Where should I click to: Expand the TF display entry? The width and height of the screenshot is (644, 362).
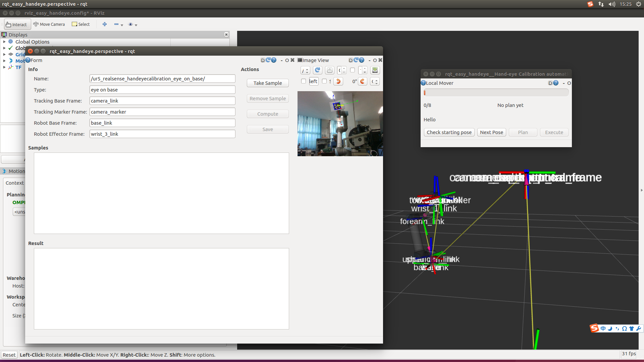[4, 67]
